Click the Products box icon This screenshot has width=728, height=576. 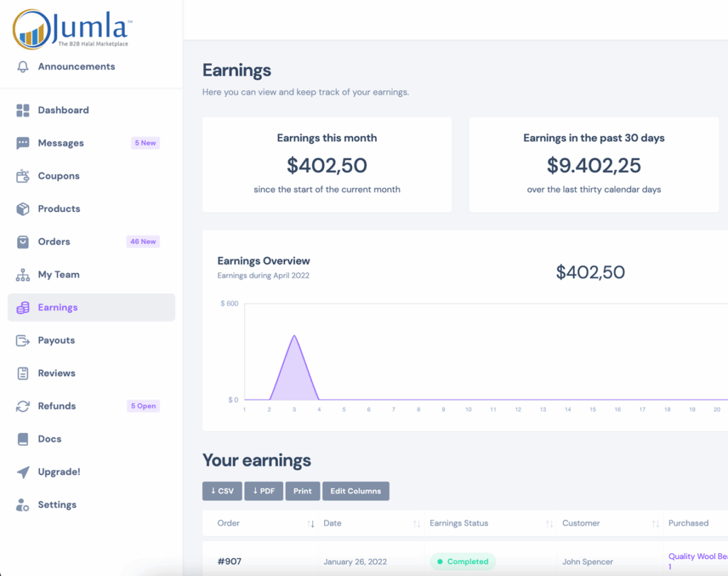click(x=23, y=209)
